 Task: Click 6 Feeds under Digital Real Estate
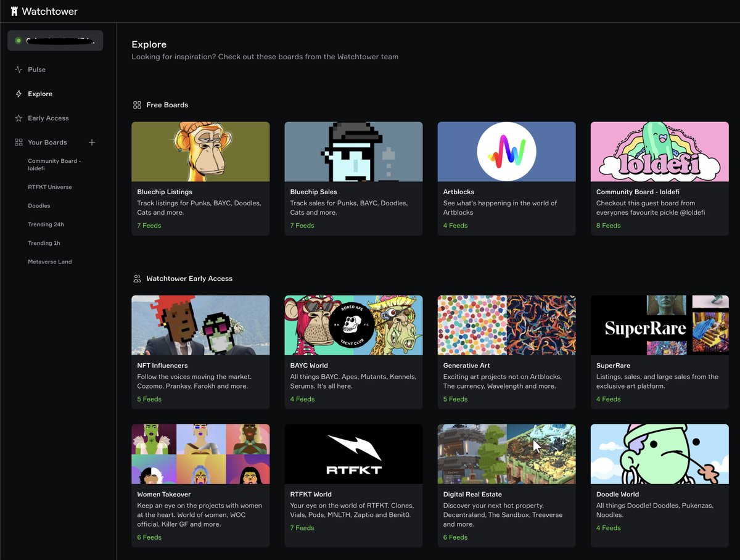pyautogui.click(x=455, y=537)
